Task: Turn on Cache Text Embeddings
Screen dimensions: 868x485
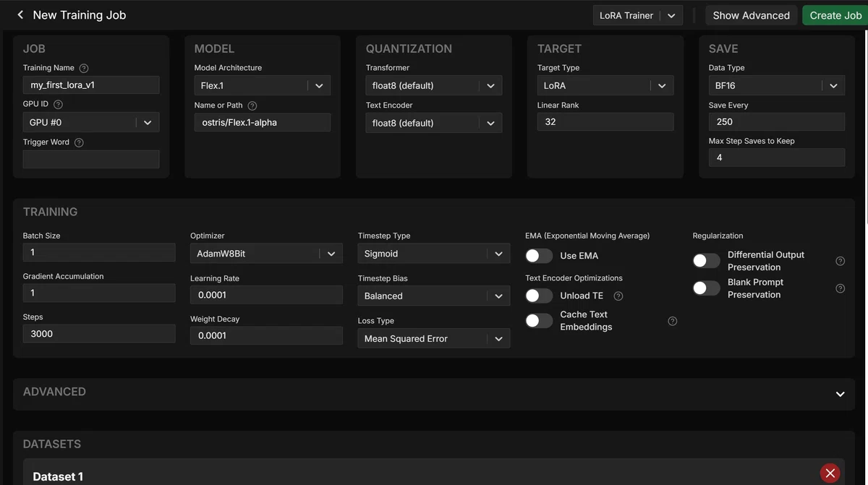Action: click(x=539, y=321)
